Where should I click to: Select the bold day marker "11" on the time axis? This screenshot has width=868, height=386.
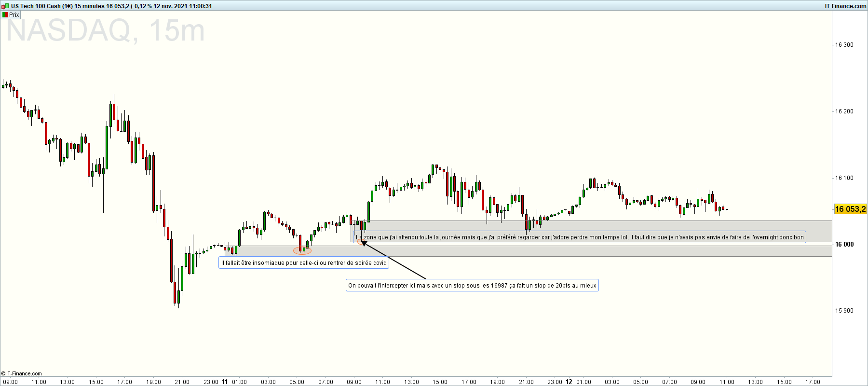click(225, 382)
